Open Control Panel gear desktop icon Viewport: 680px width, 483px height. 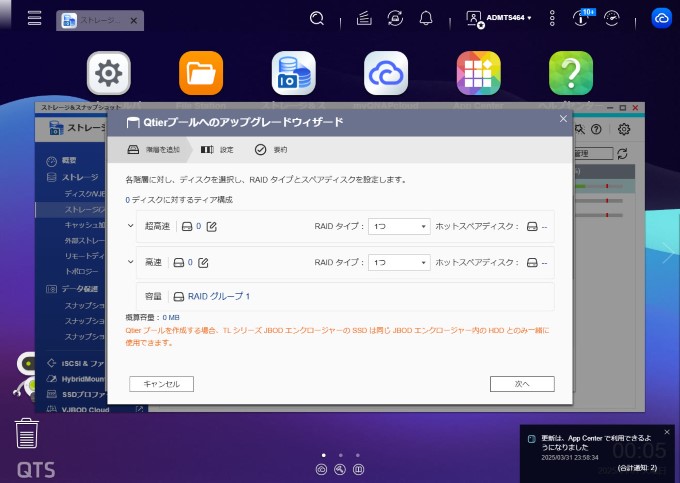(108, 73)
